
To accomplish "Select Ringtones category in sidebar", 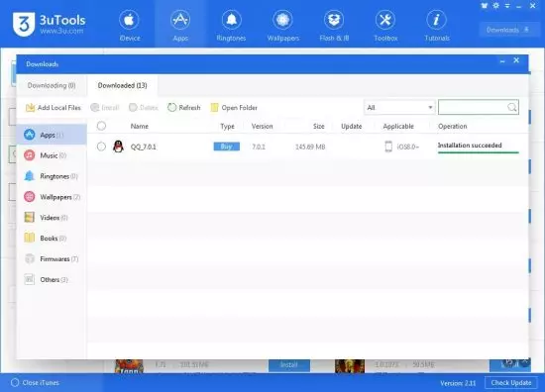I will pos(52,176).
